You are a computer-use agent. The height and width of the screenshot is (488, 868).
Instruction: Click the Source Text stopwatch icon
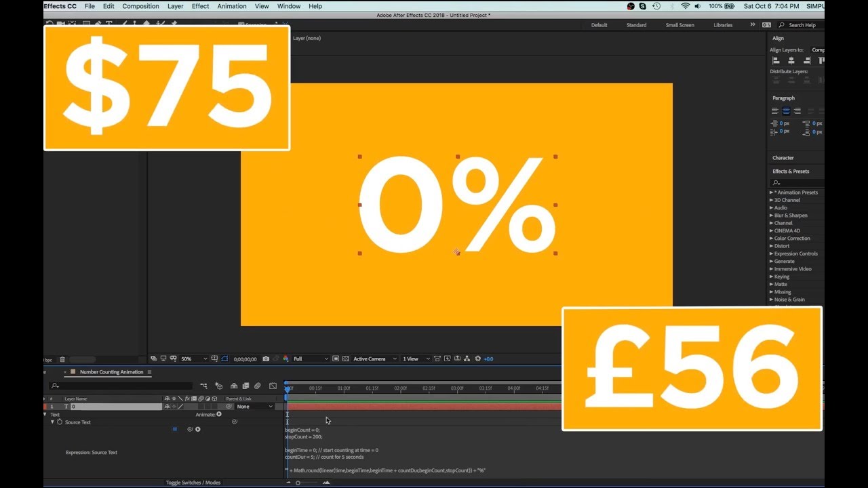pyautogui.click(x=60, y=422)
